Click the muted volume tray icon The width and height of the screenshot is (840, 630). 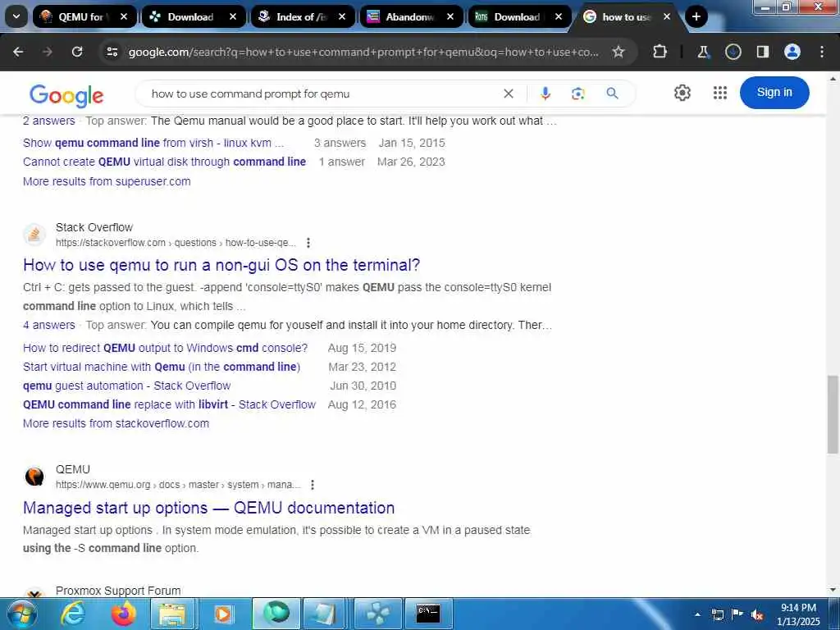[x=757, y=614]
